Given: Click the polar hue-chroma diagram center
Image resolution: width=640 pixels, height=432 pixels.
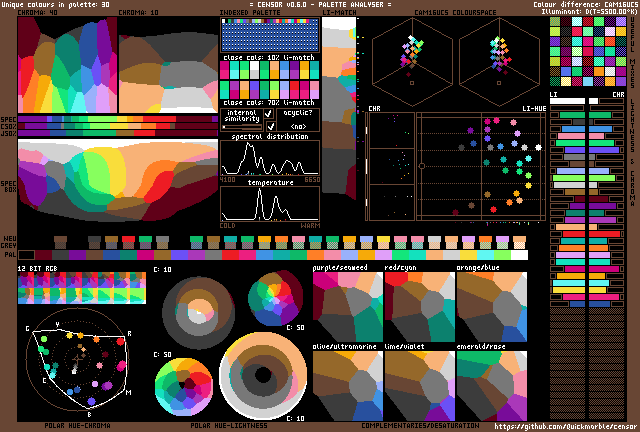Looking at the screenshot, I should [78, 357].
